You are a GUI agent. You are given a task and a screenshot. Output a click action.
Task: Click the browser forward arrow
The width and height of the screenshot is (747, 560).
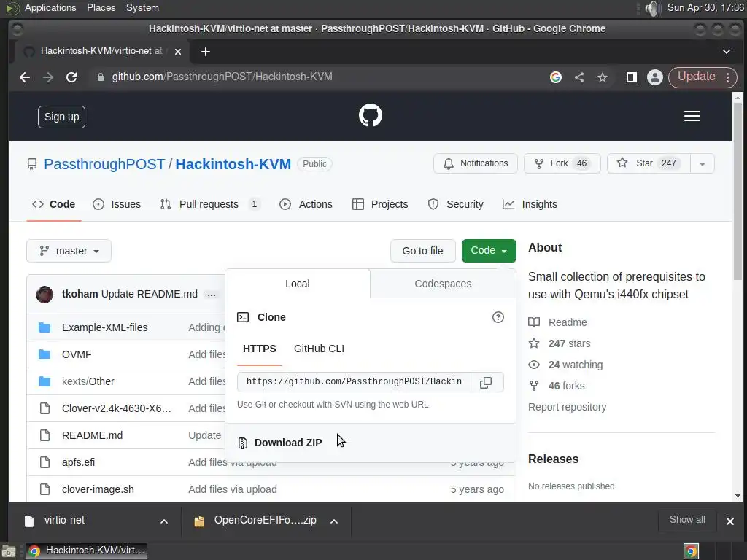(48, 77)
